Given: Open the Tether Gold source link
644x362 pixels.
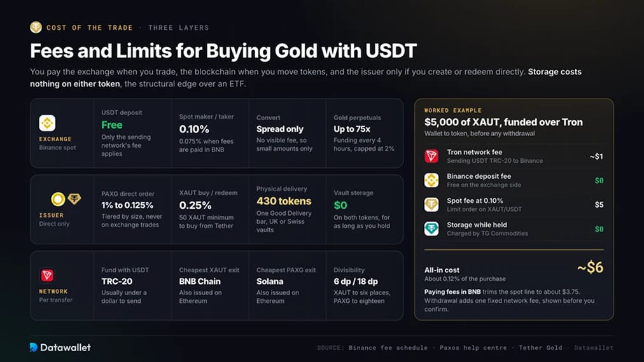Looking at the screenshot, I should pos(540,347).
